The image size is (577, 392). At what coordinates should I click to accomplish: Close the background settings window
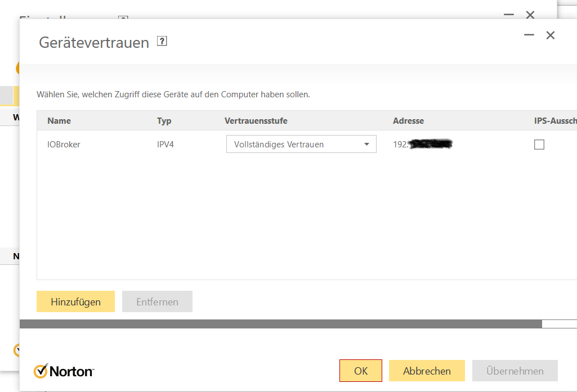pyautogui.click(x=530, y=15)
